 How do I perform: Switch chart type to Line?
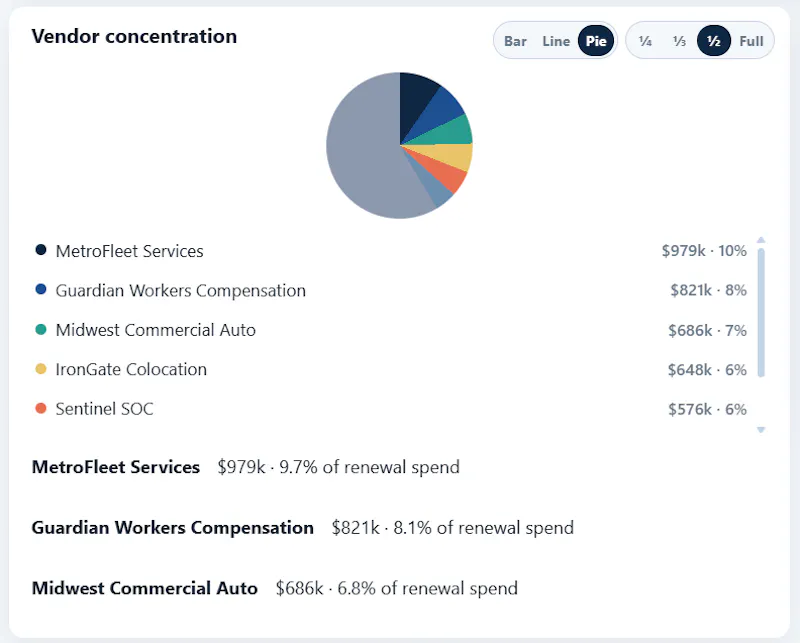point(556,41)
